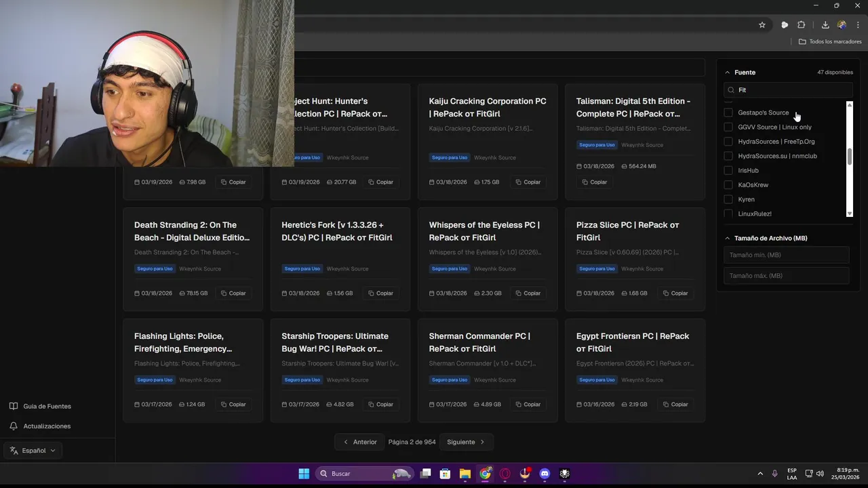Copy the Talisman: Digital 5th Edition link
The width and height of the screenshot is (868, 488).
pos(593,182)
